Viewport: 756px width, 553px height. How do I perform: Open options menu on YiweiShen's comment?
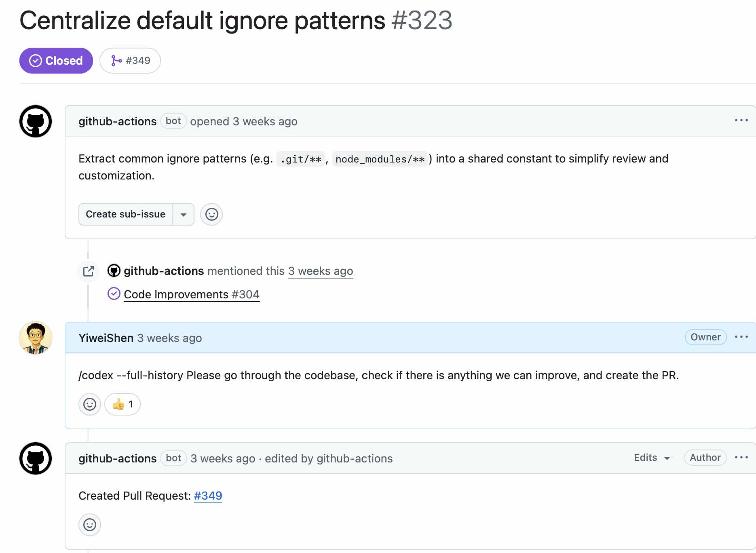point(741,337)
